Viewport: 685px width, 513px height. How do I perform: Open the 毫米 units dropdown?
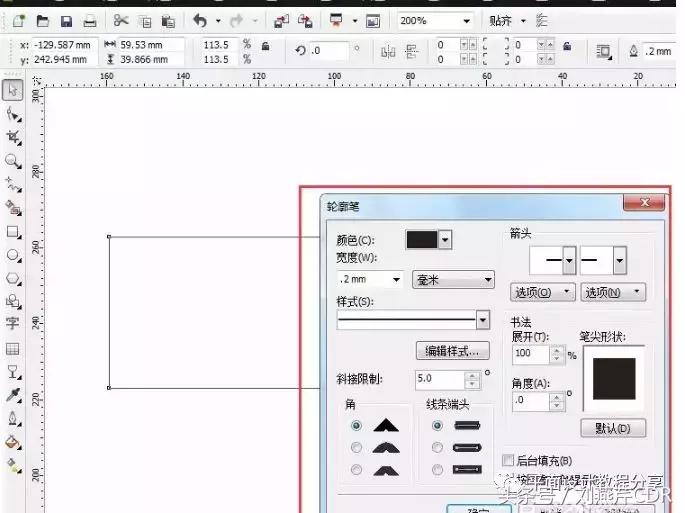[x=453, y=280]
